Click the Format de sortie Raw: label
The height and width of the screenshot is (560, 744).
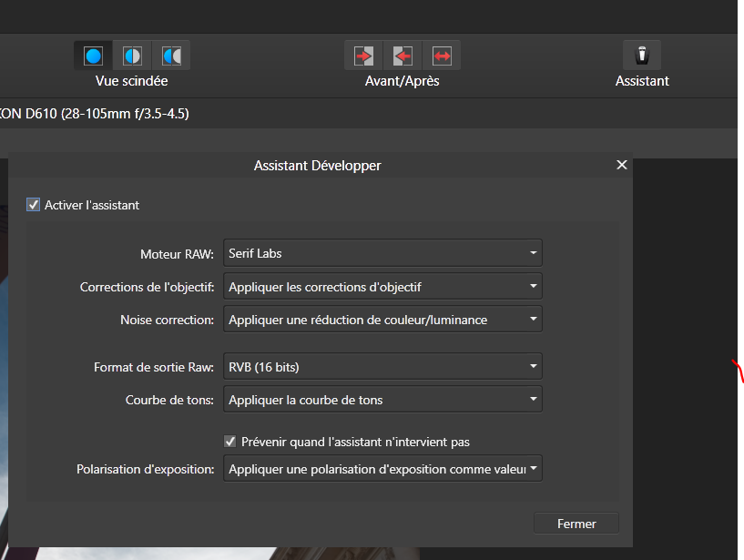(x=154, y=367)
